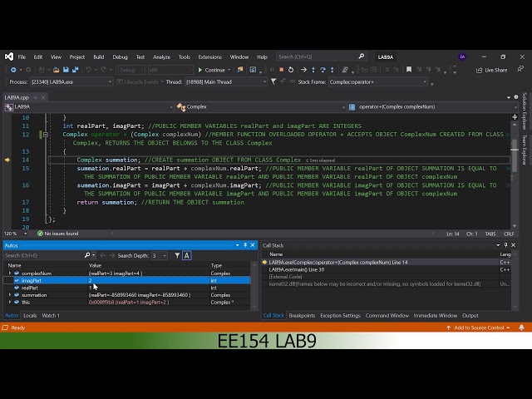Restart the debug session icon
This screenshot has height=399, width=532.
(291, 70)
